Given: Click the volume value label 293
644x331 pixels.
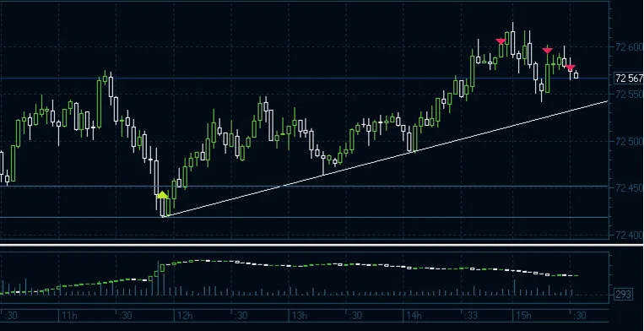Looking at the screenshot, I should [624, 295].
